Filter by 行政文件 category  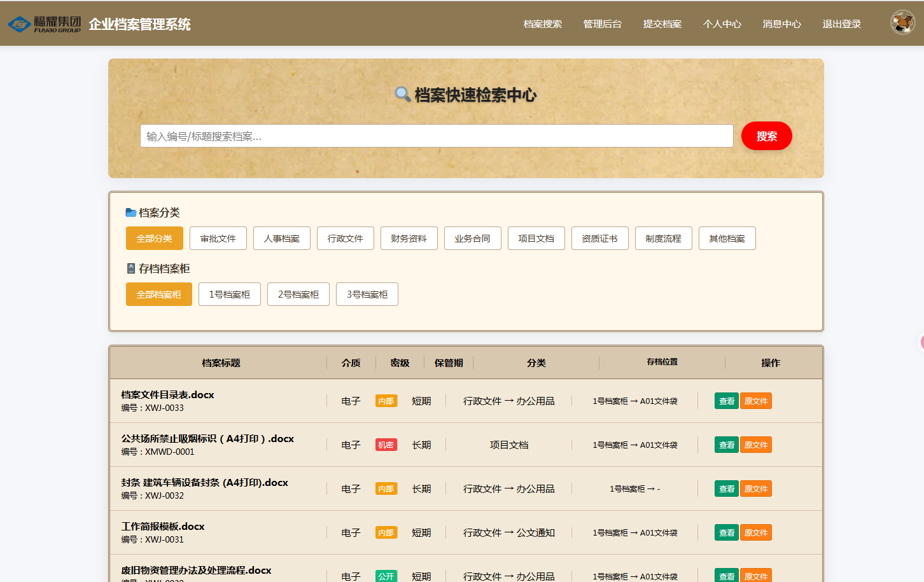[346, 239]
